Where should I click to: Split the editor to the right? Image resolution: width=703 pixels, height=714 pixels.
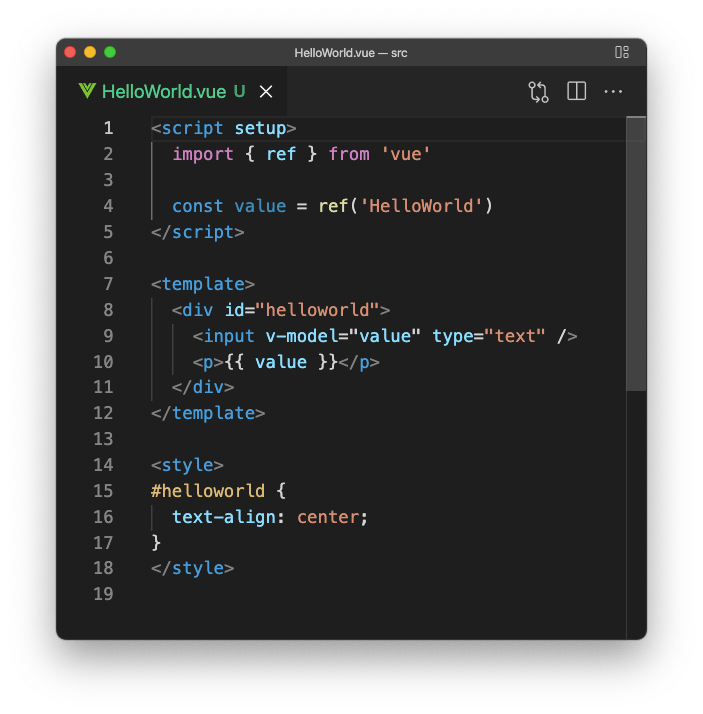[576, 92]
